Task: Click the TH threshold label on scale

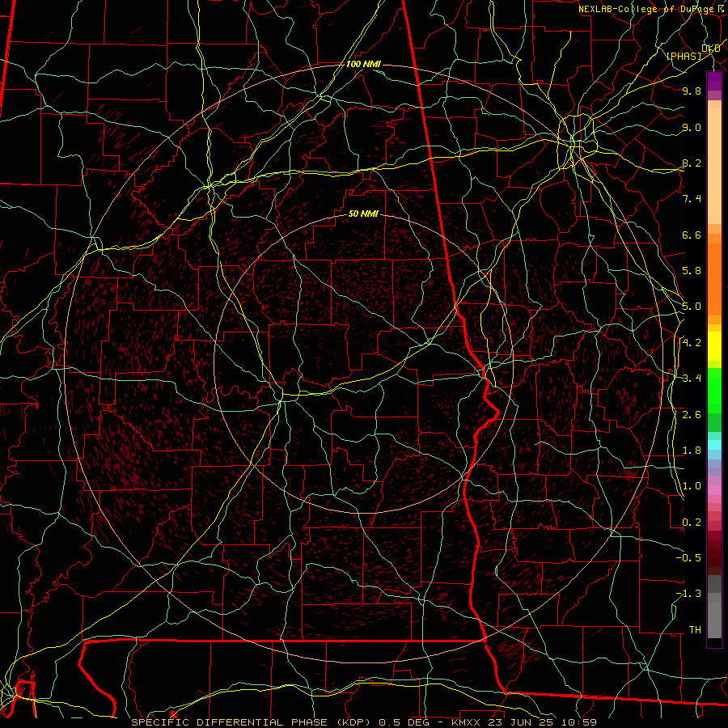Action: pos(695,630)
